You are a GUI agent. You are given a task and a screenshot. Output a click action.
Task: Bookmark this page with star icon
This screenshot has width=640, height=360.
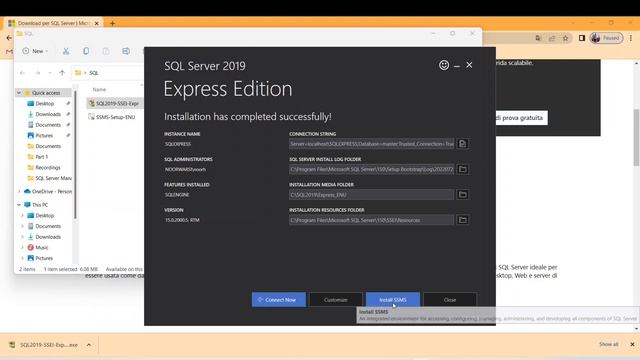(x=565, y=38)
